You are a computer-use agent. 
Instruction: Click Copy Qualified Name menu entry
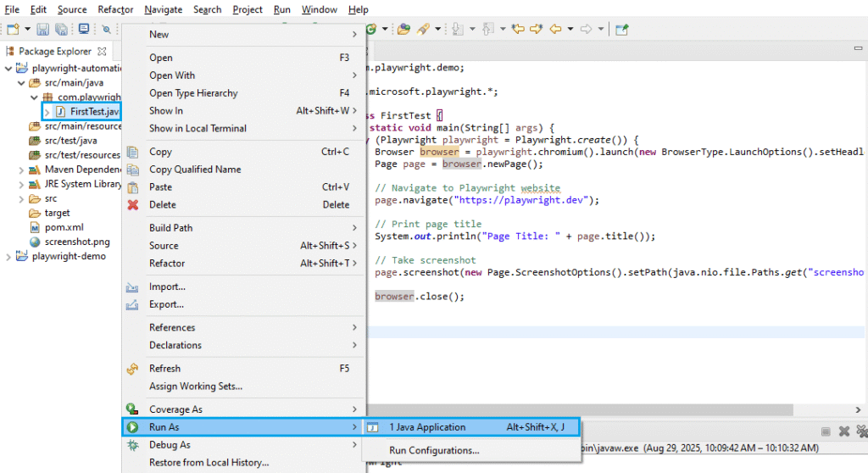(x=243, y=170)
